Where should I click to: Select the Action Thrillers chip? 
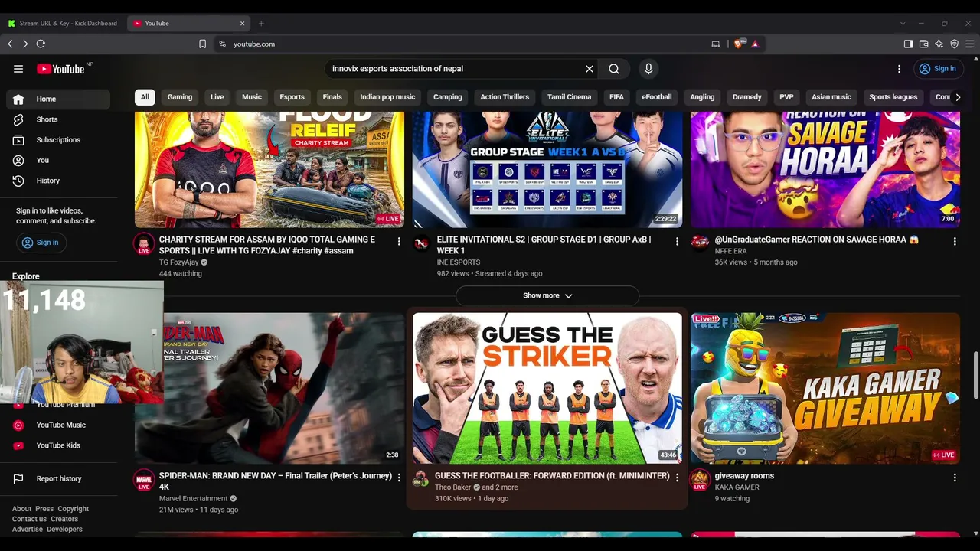505,97
